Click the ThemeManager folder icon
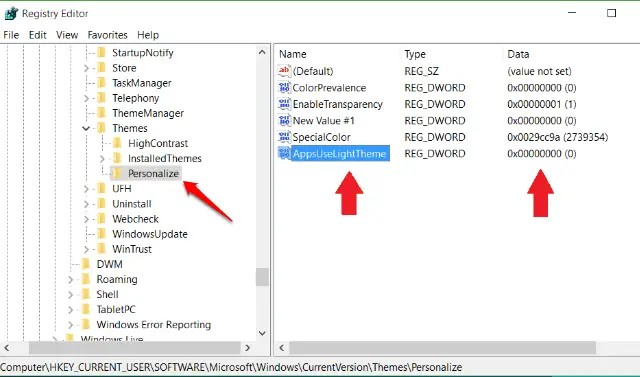Viewport: 640px width, 377px height. pyautogui.click(x=102, y=113)
